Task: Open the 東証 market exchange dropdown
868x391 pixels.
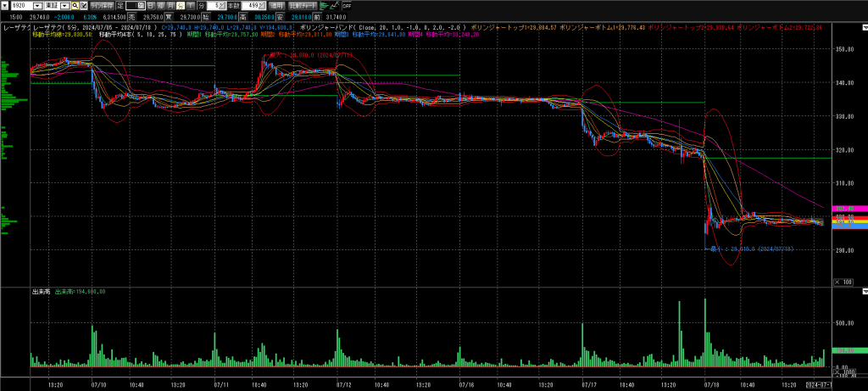Action: (64, 5)
